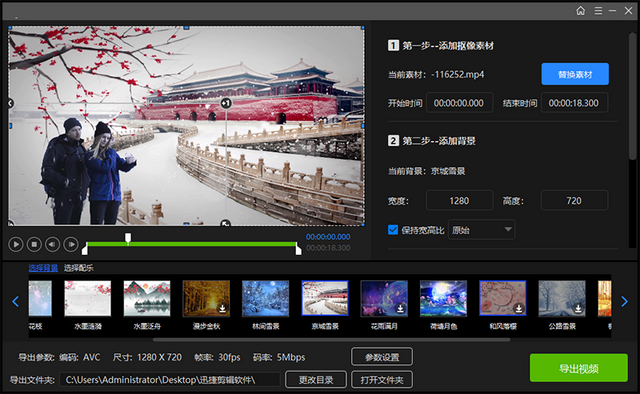Click 替换素材 replace material button
Image resolution: width=640 pixels, height=394 pixels.
tap(575, 74)
